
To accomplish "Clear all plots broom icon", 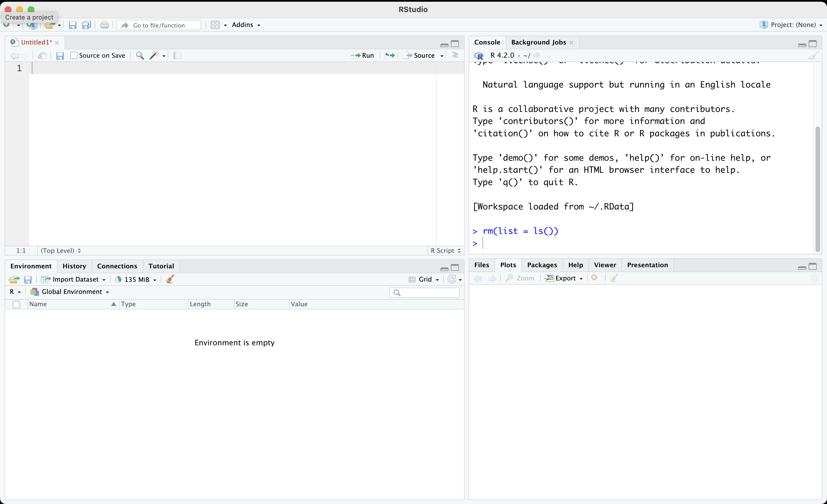I will pyautogui.click(x=614, y=278).
